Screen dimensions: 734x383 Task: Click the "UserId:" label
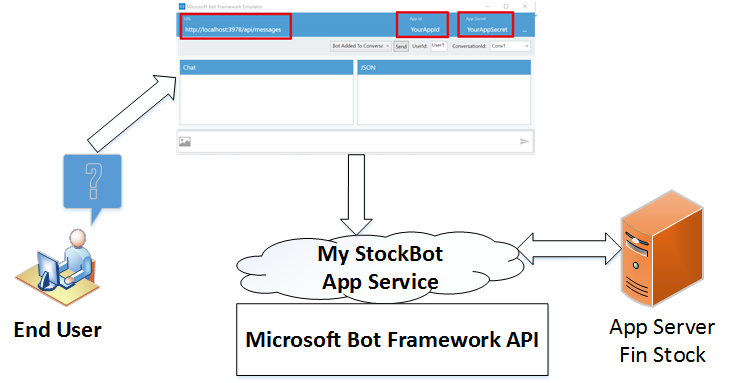pyautogui.click(x=419, y=46)
